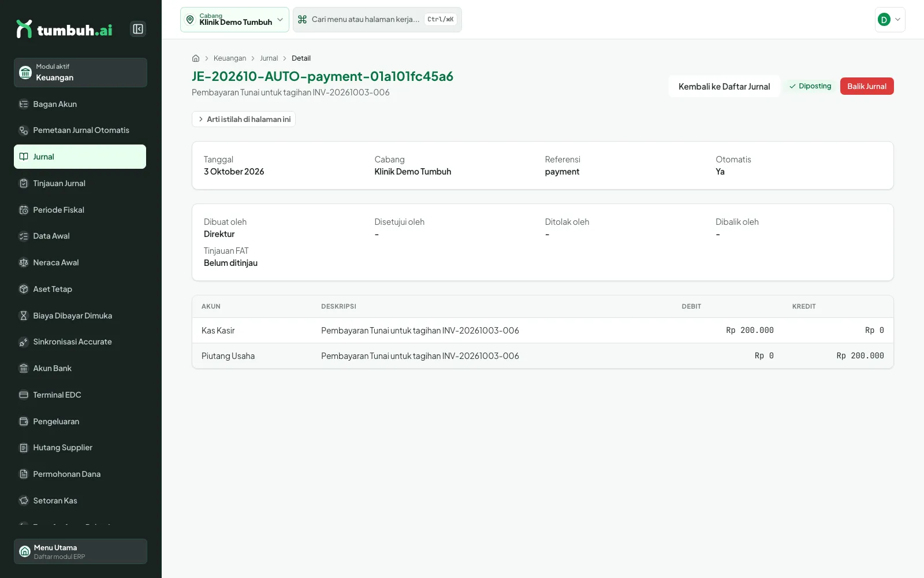This screenshot has width=924, height=578.
Task: Click the Pemetaan Jurnal Otomatis icon
Action: click(24, 131)
